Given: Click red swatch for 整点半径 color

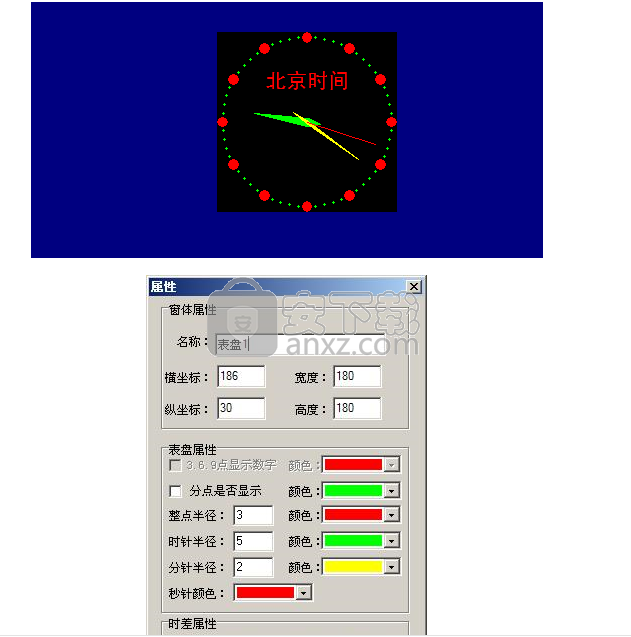Looking at the screenshot, I should pyautogui.click(x=353, y=515).
